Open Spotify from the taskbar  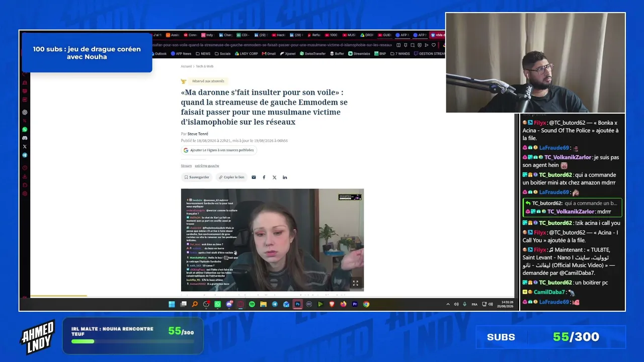(252, 304)
